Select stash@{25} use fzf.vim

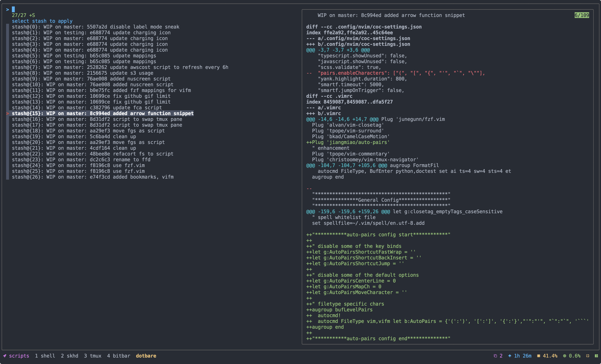point(78,171)
